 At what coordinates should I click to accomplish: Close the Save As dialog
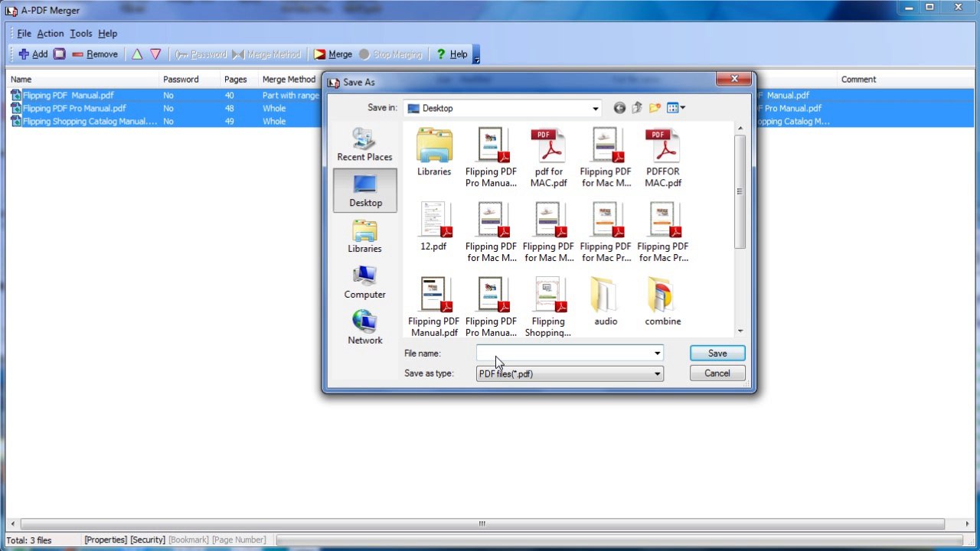[x=734, y=79]
